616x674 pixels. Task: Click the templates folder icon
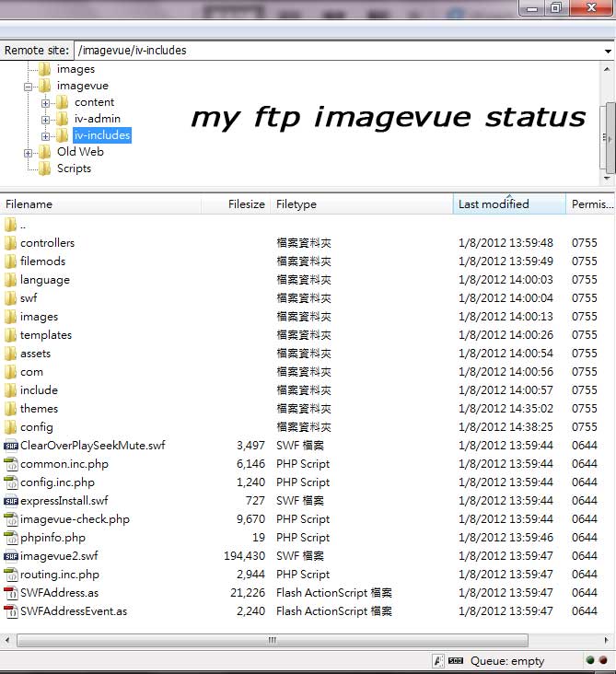coord(10,335)
